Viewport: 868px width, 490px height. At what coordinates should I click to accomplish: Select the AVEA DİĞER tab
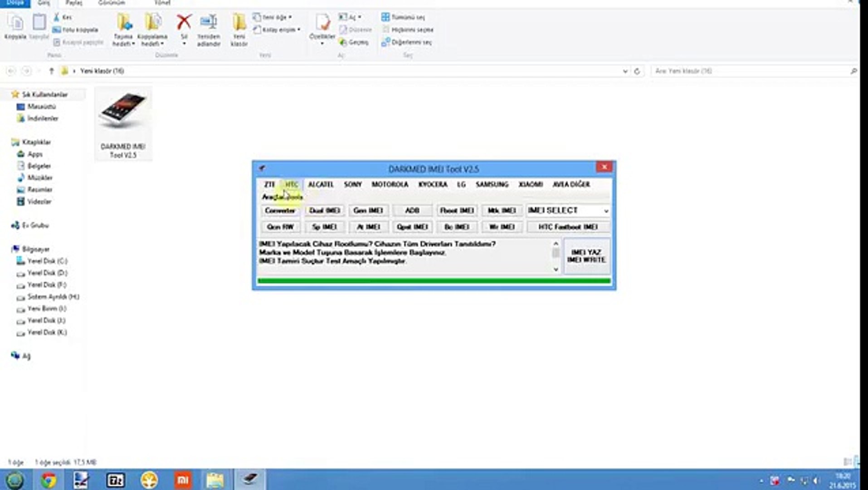pos(571,184)
